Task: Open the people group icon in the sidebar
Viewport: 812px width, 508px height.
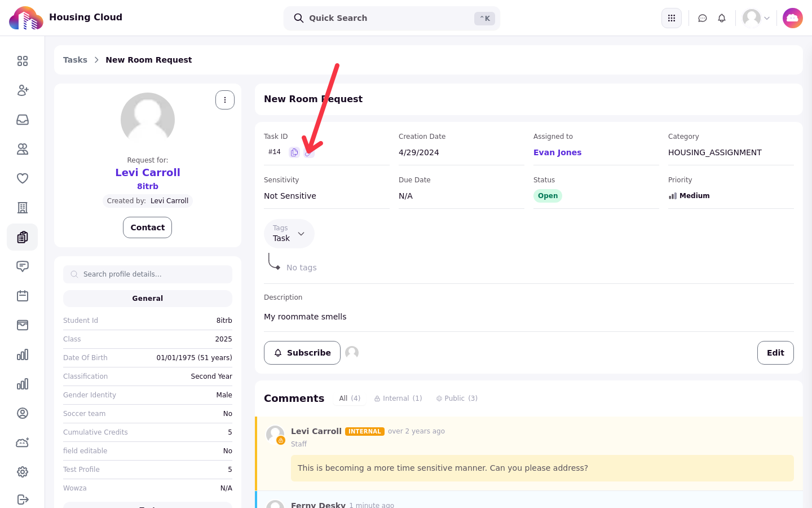Action: (23, 149)
